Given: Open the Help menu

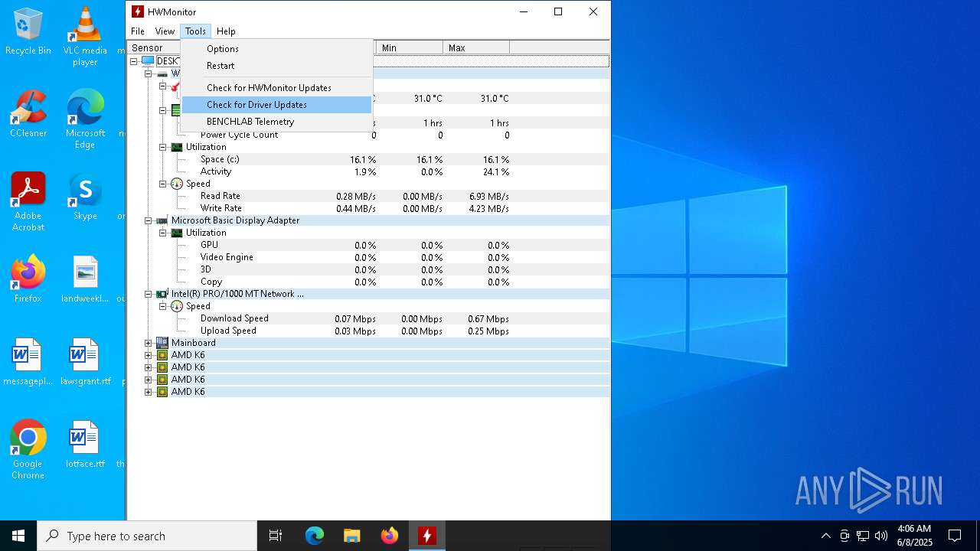Looking at the screenshot, I should pos(226,31).
